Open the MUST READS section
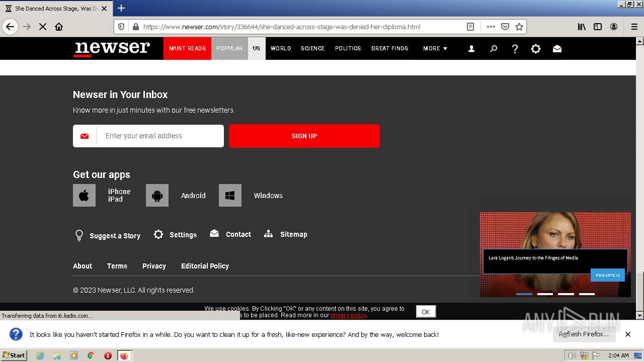This screenshot has height=362, width=644. [187, 49]
